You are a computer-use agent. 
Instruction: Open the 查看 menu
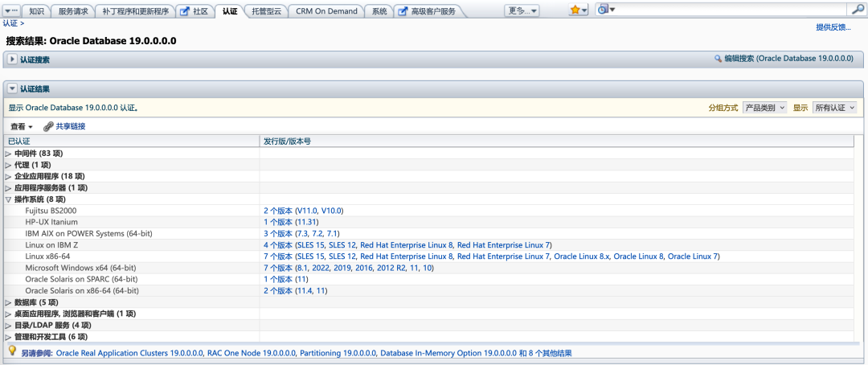22,127
